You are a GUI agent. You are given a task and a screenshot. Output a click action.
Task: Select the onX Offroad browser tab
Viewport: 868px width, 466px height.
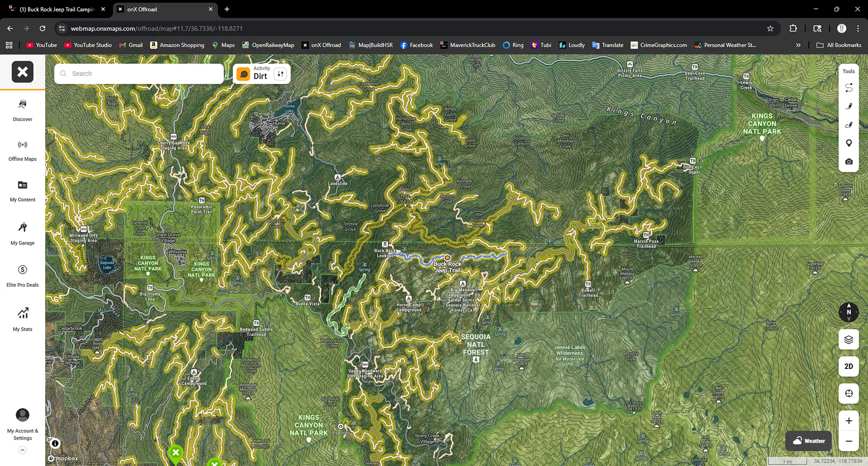click(160, 9)
